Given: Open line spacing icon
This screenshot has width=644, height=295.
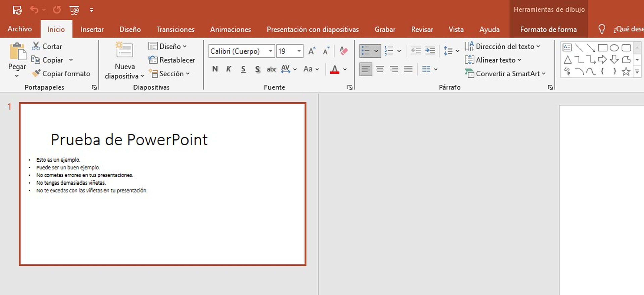Looking at the screenshot, I should pos(448,51).
